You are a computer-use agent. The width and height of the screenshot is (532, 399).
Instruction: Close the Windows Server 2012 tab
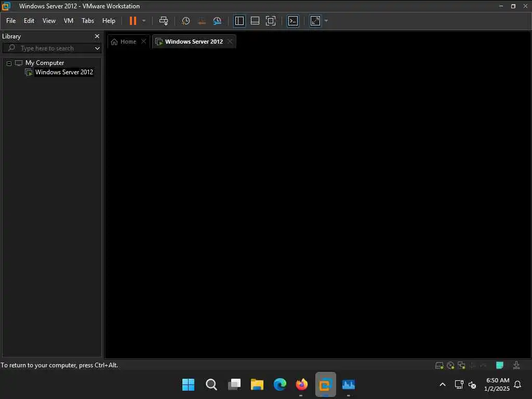(x=230, y=42)
